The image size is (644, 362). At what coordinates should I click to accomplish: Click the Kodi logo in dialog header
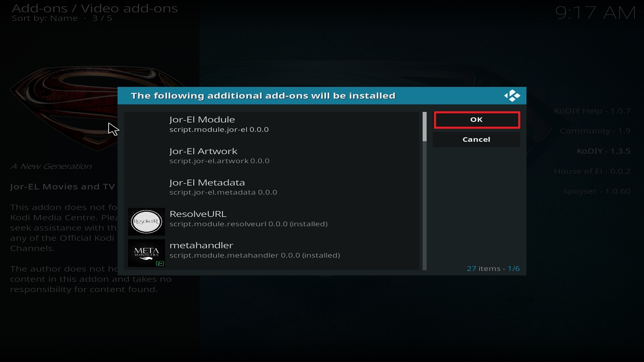click(512, 96)
